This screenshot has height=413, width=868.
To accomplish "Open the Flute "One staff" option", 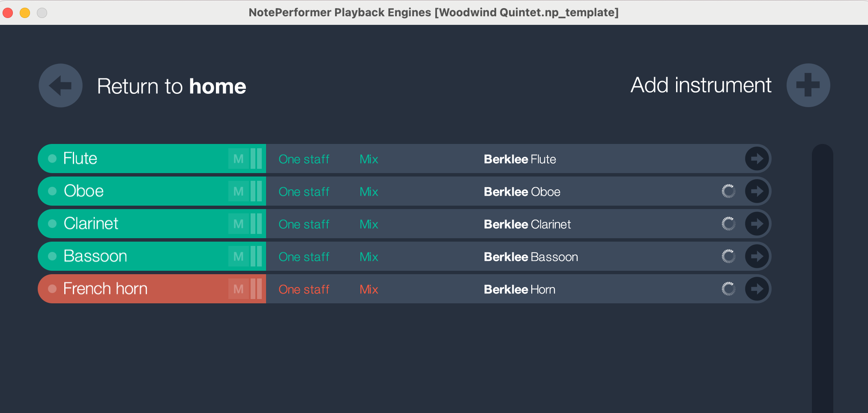I will click(304, 159).
